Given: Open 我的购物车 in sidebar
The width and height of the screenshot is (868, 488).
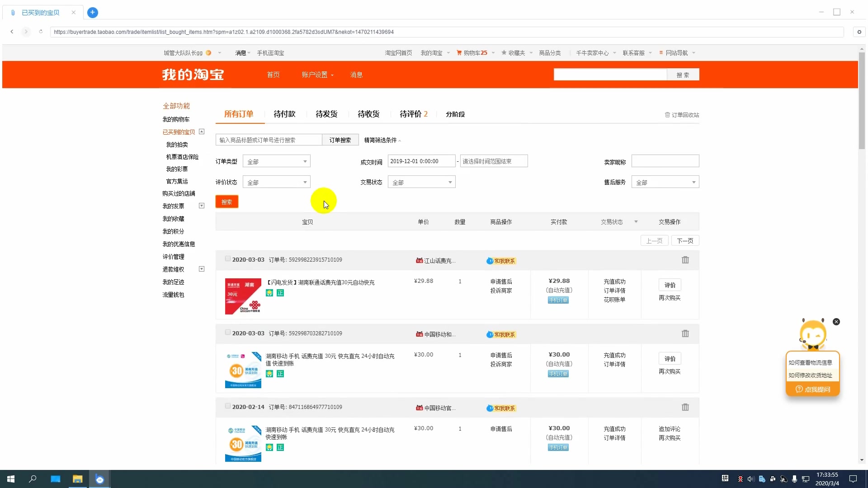Looking at the screenshot, I should (x=176, y=119).
